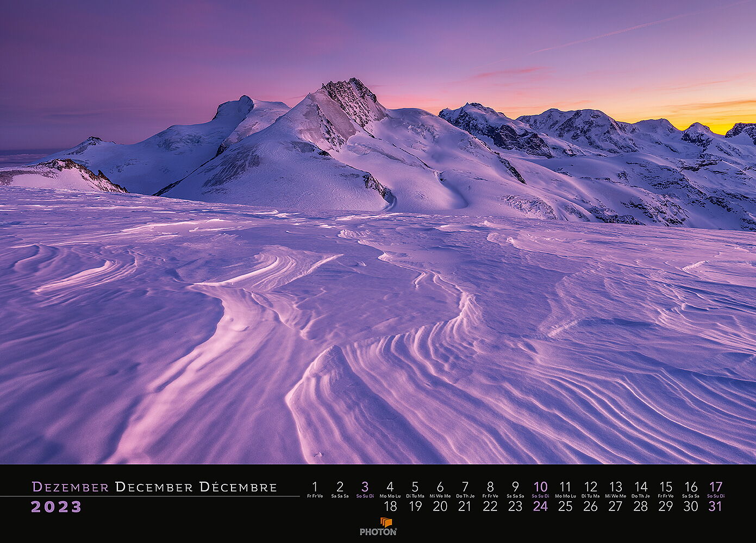Select the French Décembre label
This screenshot has width=756, height=543.
(x=238, y=487)
